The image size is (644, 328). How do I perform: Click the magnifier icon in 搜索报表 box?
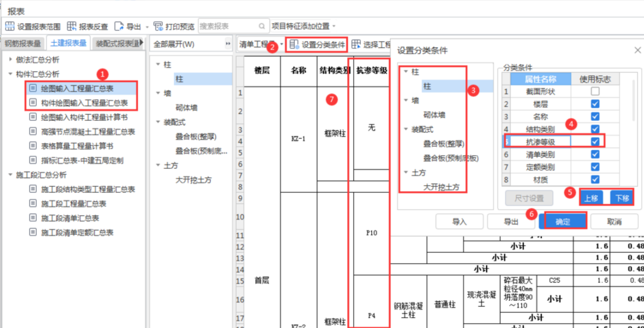pos(262,26)
